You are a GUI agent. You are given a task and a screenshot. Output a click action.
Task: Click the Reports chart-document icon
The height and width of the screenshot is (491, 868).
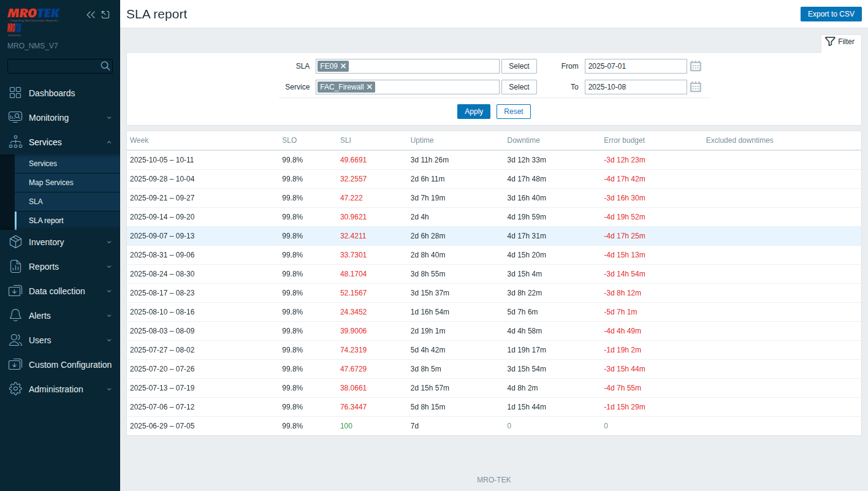15,267
